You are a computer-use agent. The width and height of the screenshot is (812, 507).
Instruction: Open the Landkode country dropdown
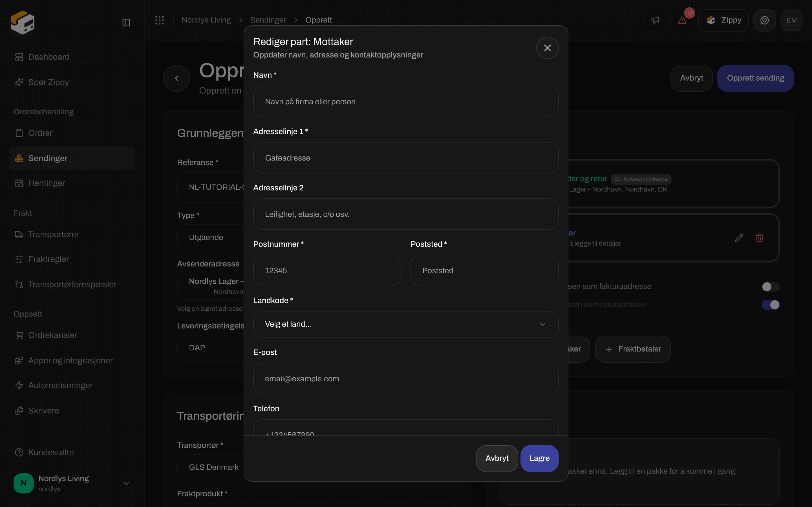click(406, 324)
